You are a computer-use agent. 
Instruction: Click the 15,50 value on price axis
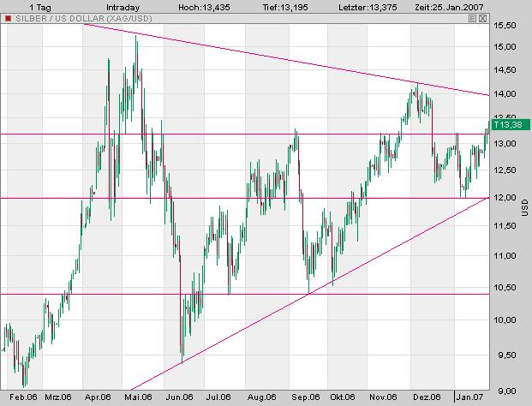(505, 27)
